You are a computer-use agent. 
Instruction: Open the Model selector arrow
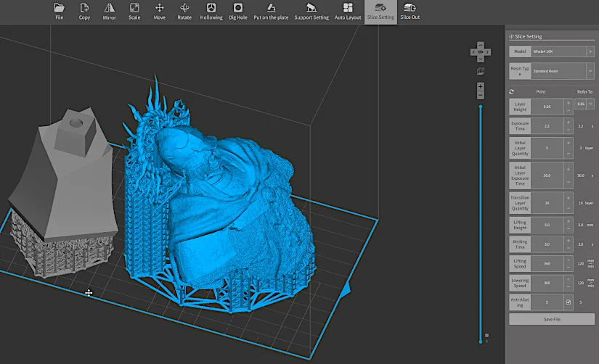click(590, 51)
